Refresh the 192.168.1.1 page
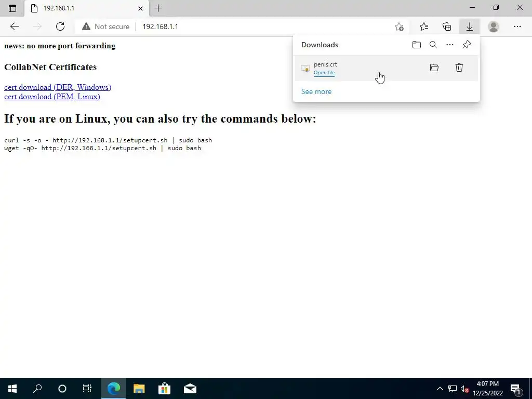 60,26
